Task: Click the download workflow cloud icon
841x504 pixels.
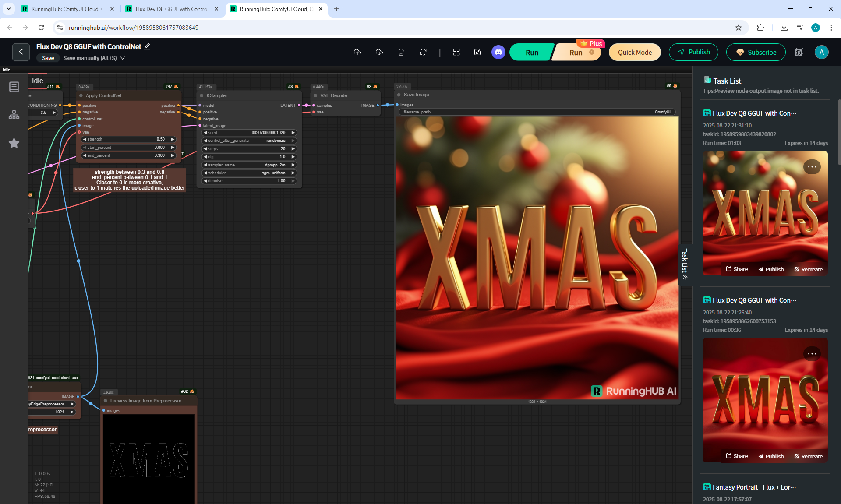Action: 379,52
